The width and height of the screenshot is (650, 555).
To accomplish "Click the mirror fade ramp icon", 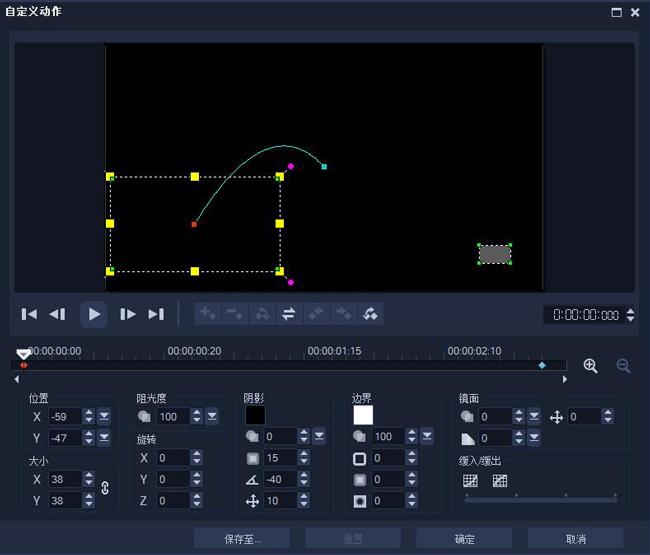I will tap(468, 439).
